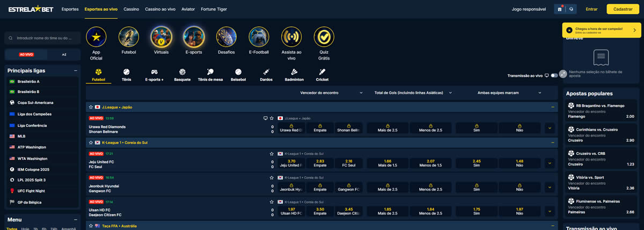Open the Futebol round category icon
Screen dimensions: 644x230
[x=129, y=37]
